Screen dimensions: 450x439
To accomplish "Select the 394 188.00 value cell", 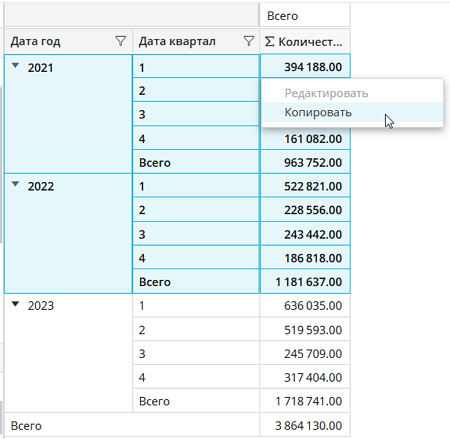I will pyautogui.click(x=305, y=66).
